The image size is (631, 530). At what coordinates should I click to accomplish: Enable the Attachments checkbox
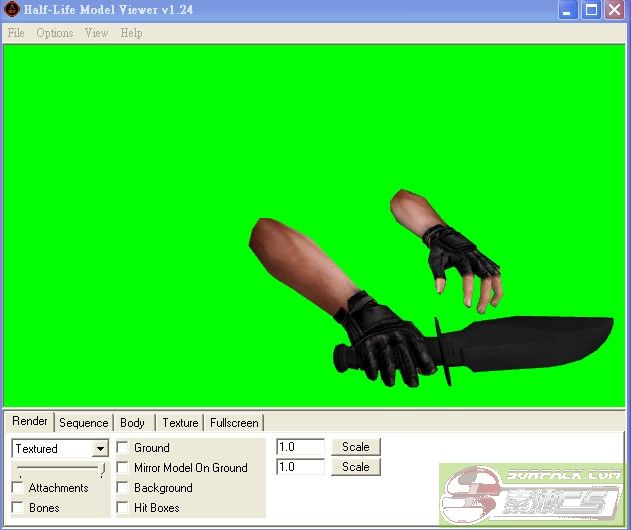pyautogui.click(x=18, y=488)
